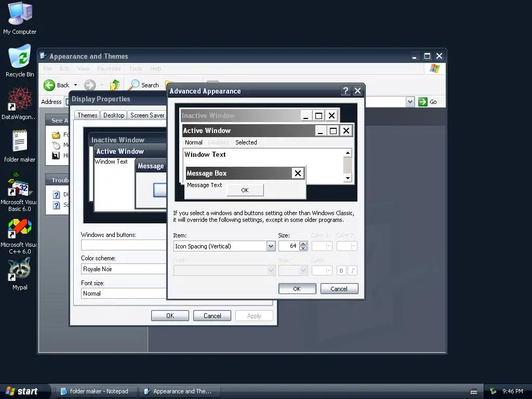The width and height of the screenshot is (532, 399).
Task: Open the Color 2 picker dropdown
Action: 347,246
